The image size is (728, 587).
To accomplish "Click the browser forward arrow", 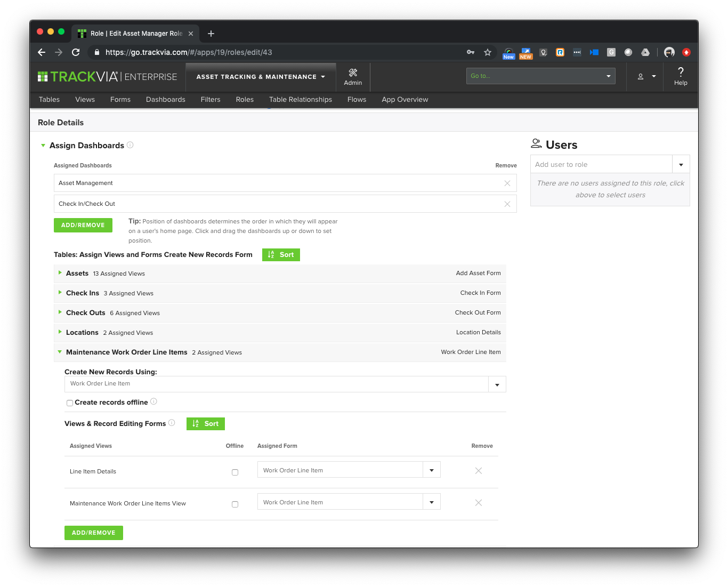I will [x=59, y=52].
